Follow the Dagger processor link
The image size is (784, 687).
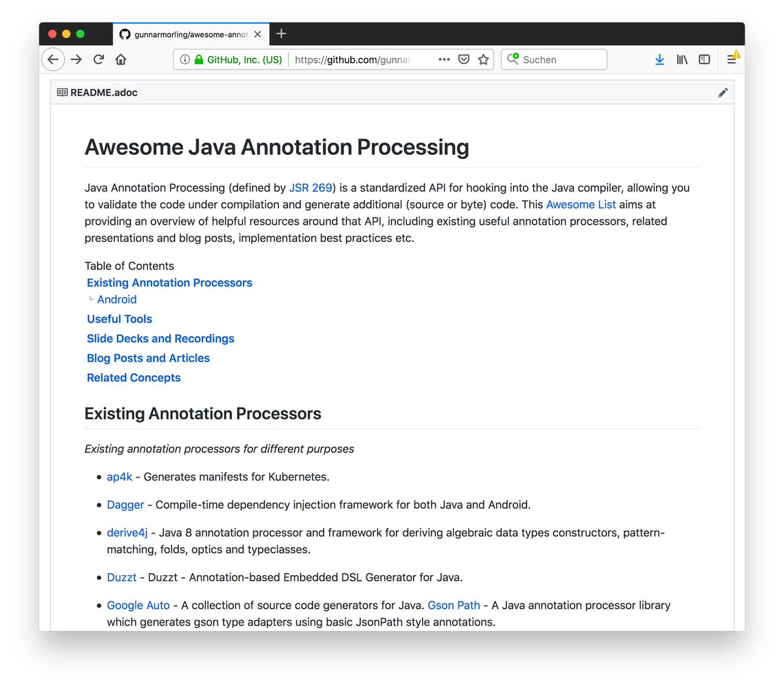tap(125, 505)
